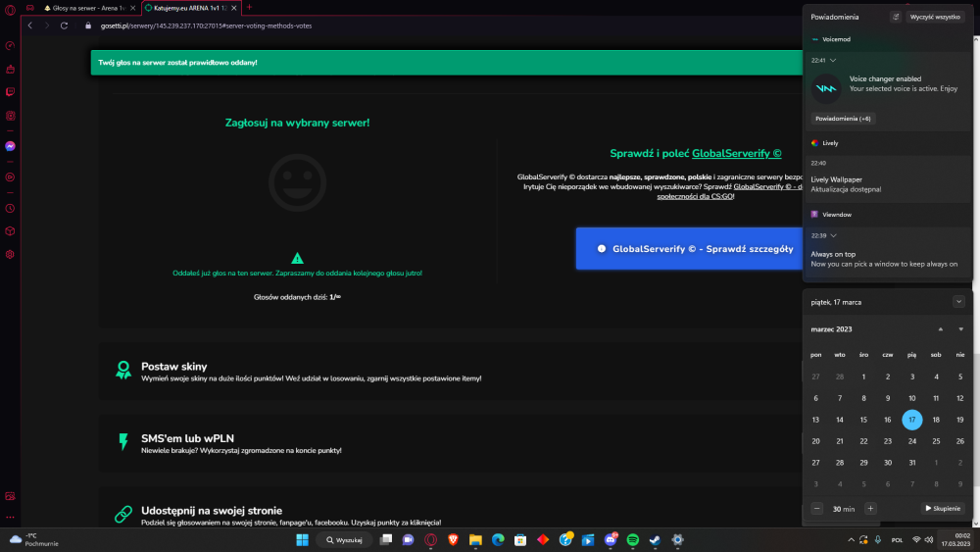The image size is (980, 552).
Task: Decrease focus session minutes
Action: coord(817,509)
